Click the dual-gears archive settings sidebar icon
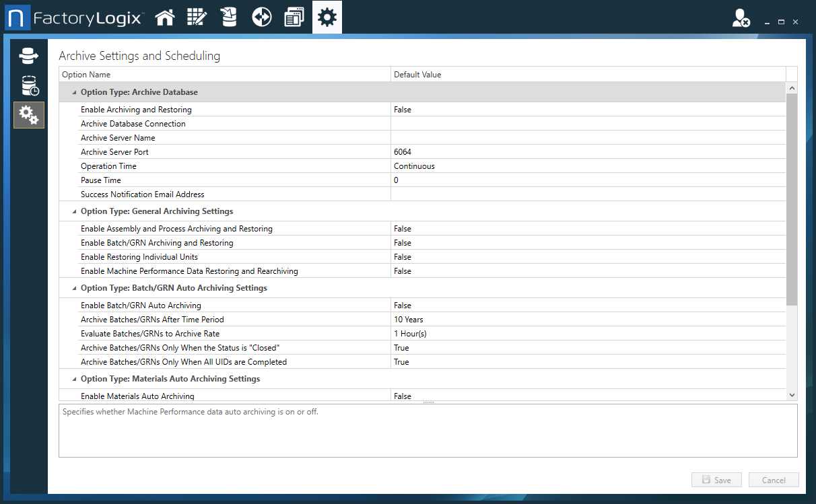The width and height of the screenshot is (816, 504). point(28,115)
